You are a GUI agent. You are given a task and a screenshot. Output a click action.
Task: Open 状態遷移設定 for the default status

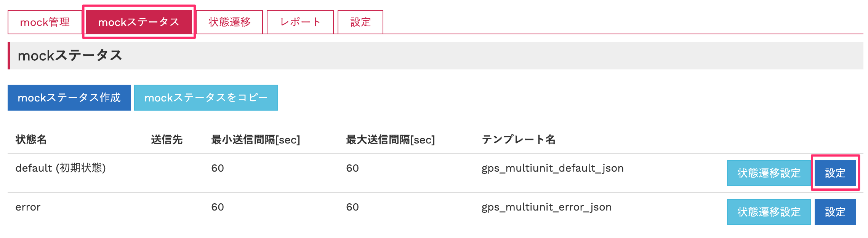pyautogui.click(x=769, y=173)
